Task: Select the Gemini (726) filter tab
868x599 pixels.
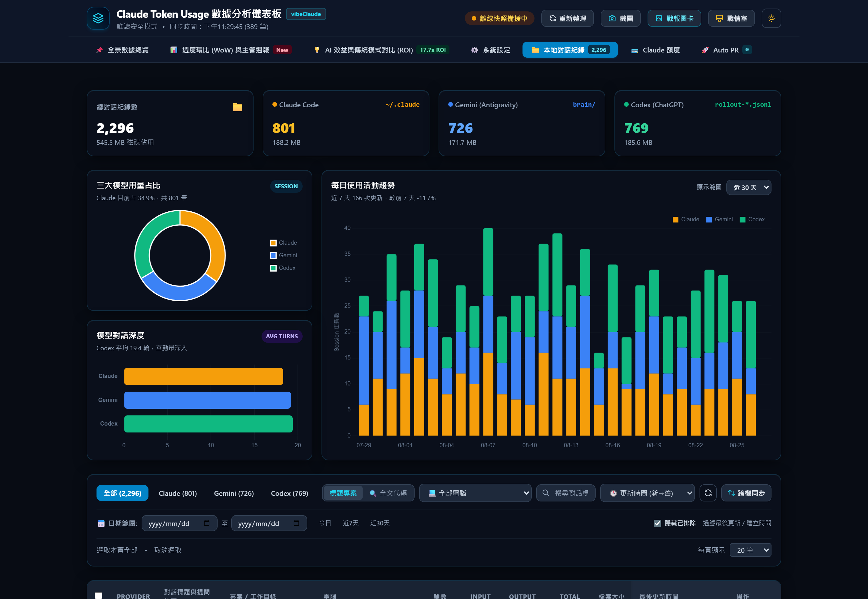Action: tap(234, 493)
